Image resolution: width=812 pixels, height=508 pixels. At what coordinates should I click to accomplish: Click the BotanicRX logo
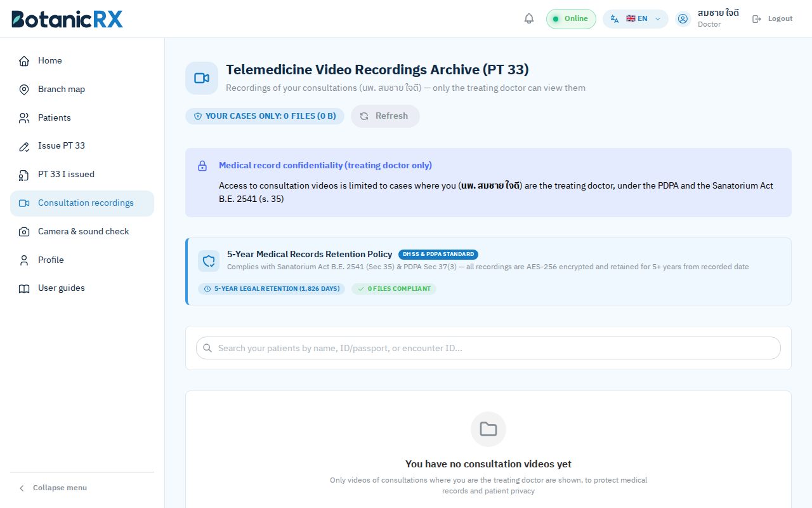[67, 19]
